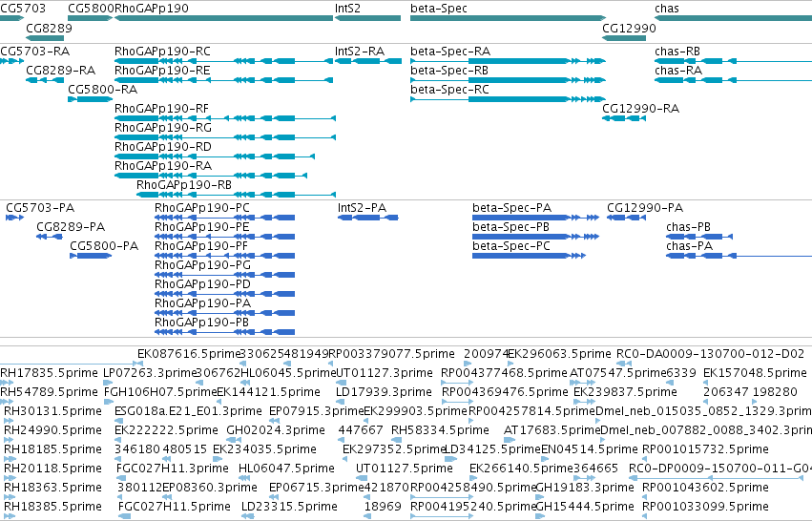This screenshot has height=521, width=812.
Task: Select transcript RhoGAPp190-RC
Action: point(162,52)
